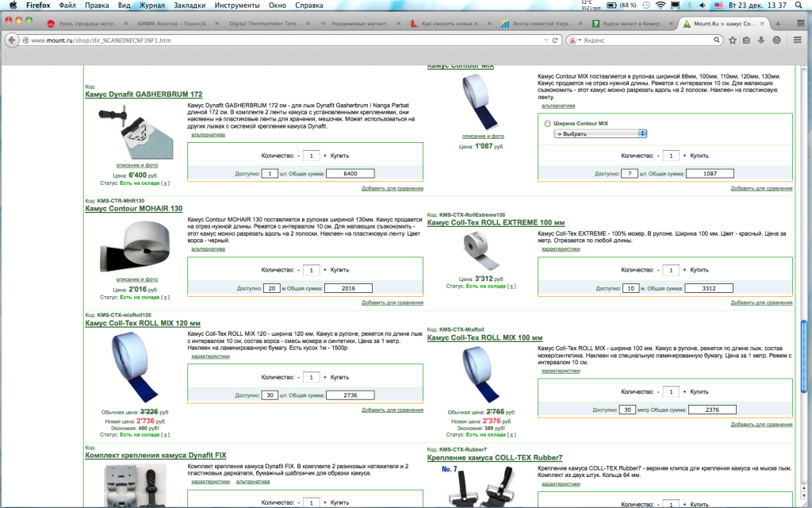Click the Wi-Fi icon in the menu bar
This screenshot has width=812, height=508.
coord(660,6)
